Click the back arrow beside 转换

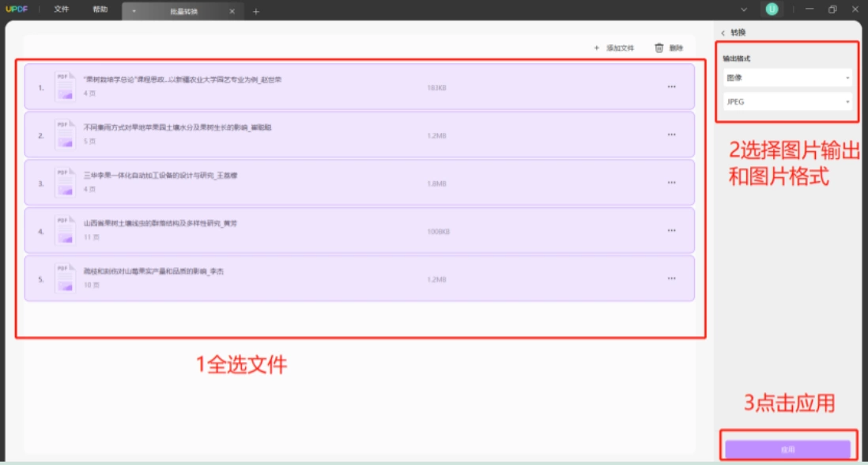723,32
